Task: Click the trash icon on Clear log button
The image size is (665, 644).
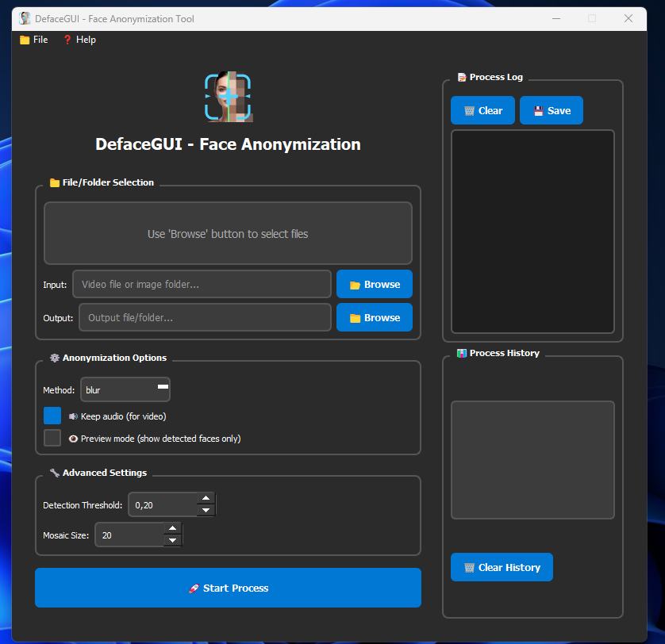Action: (x=469, y=111)
